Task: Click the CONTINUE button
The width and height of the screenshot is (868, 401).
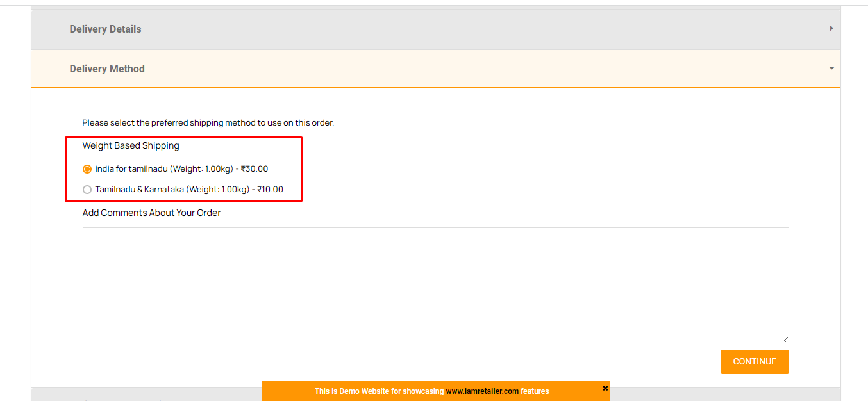Action: coord(755,361)
